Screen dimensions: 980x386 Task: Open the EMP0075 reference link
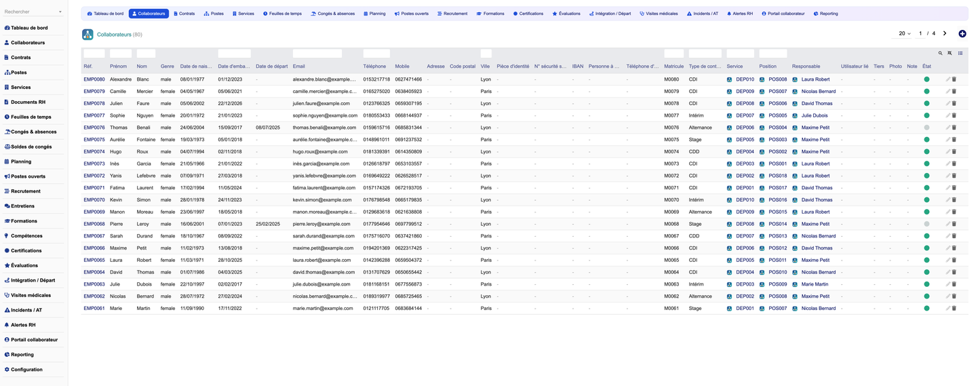(x=94, y=140)
